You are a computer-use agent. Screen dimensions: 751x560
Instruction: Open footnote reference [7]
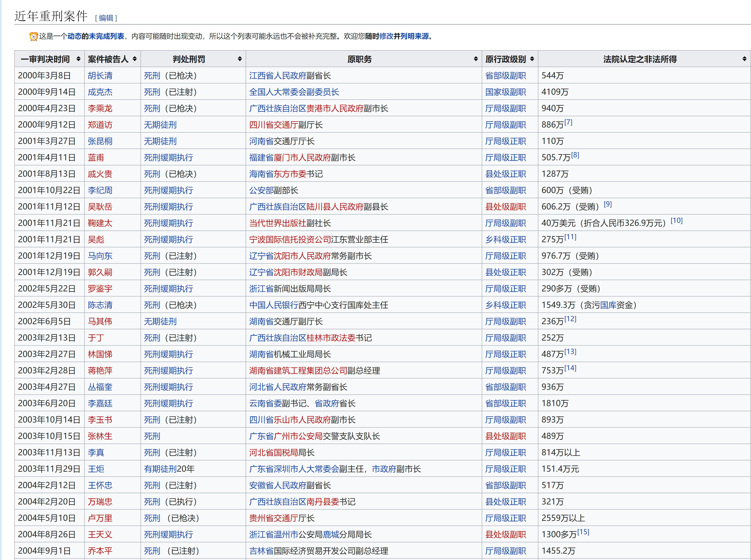click(x=568, y=122)
